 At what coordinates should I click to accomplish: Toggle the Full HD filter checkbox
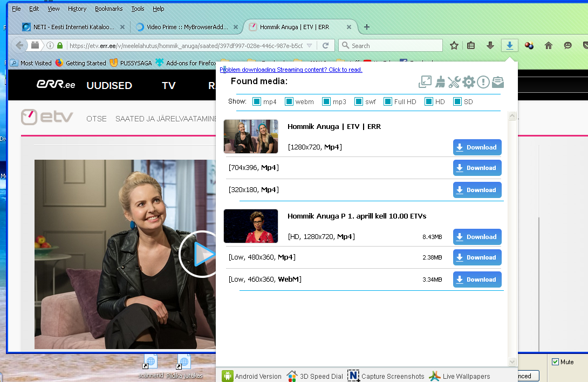[x=388, y=101]
